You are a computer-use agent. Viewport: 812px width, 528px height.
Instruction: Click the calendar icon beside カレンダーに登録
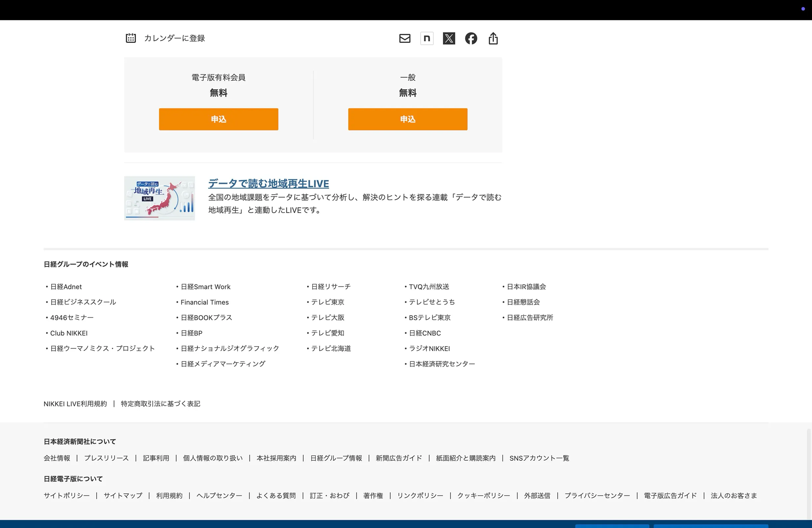131,38
